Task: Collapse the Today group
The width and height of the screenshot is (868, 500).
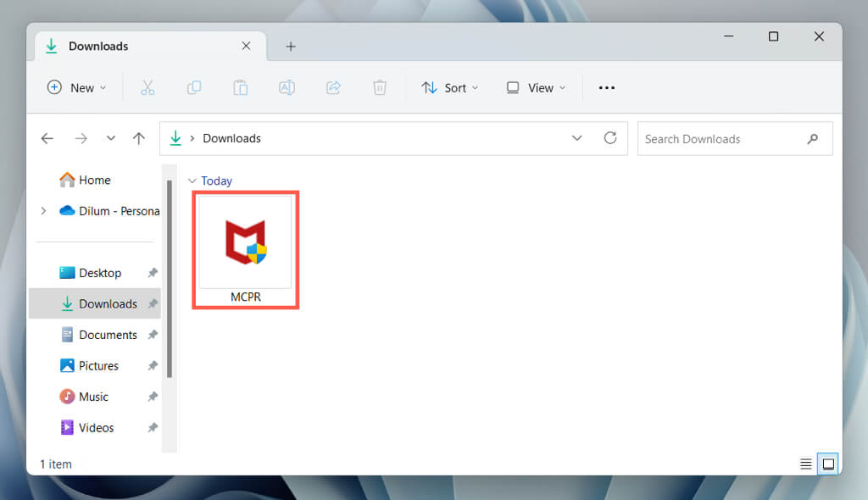Action: coord(192,181)
